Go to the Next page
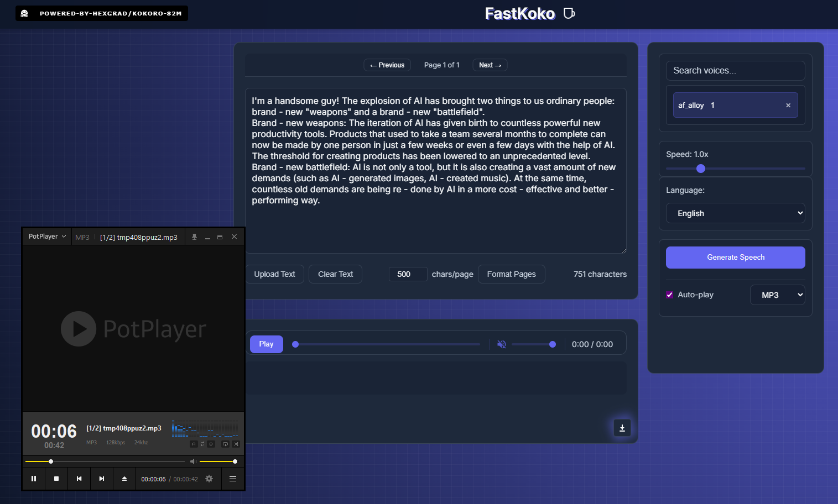The width and height of the screenshot is (838, 504). click(490, 65)
